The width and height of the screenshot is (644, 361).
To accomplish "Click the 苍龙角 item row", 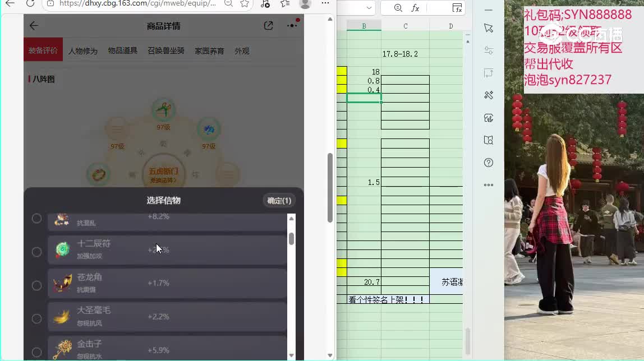I will click(x=167, y=283).
